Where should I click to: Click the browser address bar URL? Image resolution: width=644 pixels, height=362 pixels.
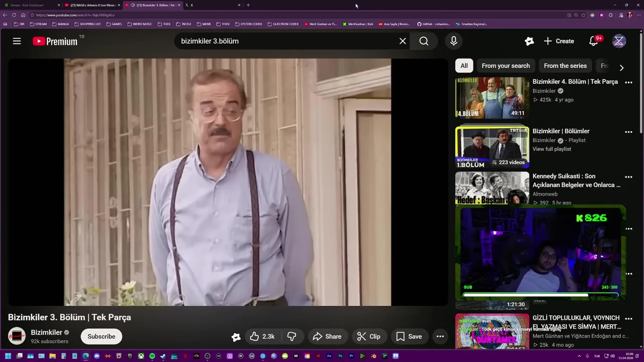tap(75, 15)
